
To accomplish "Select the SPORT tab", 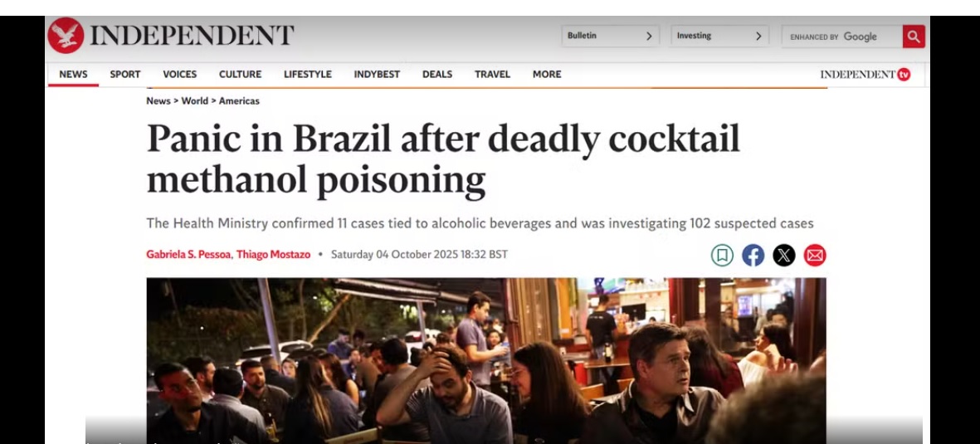I will point(125,75).
